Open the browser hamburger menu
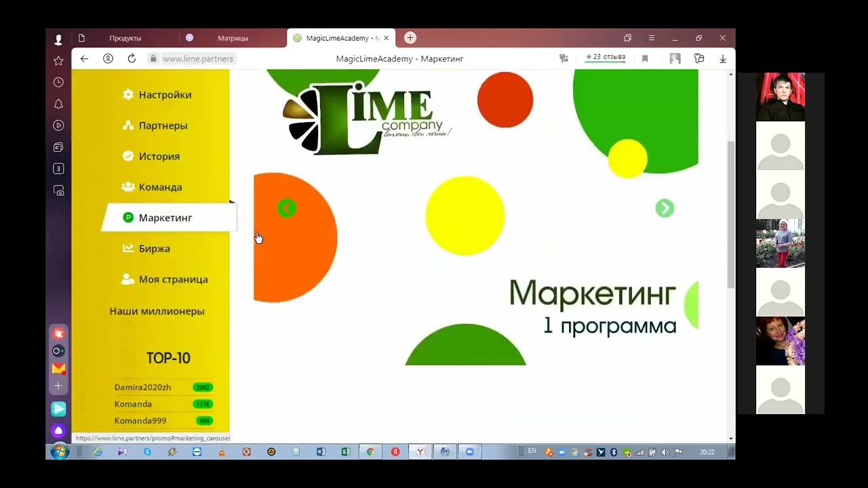This screenshot has width=868, height=488. 652,38
